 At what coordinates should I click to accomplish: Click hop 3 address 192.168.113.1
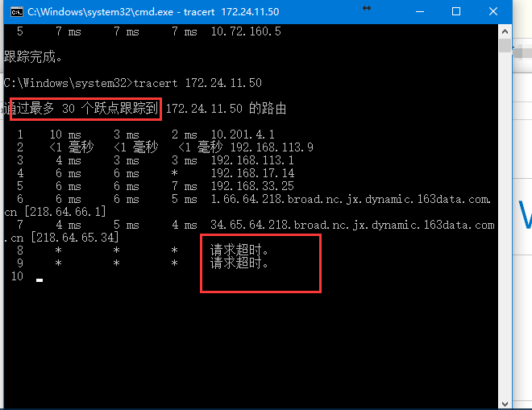click(252, 160)
